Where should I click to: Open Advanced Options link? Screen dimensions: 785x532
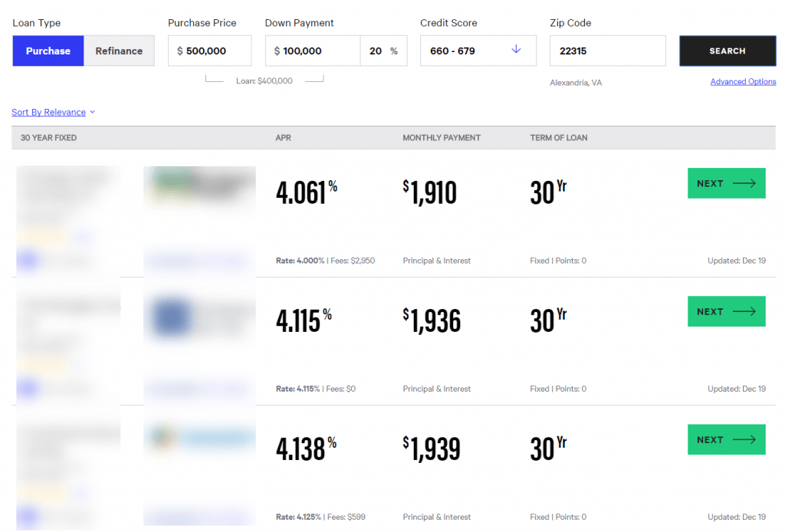743,81
